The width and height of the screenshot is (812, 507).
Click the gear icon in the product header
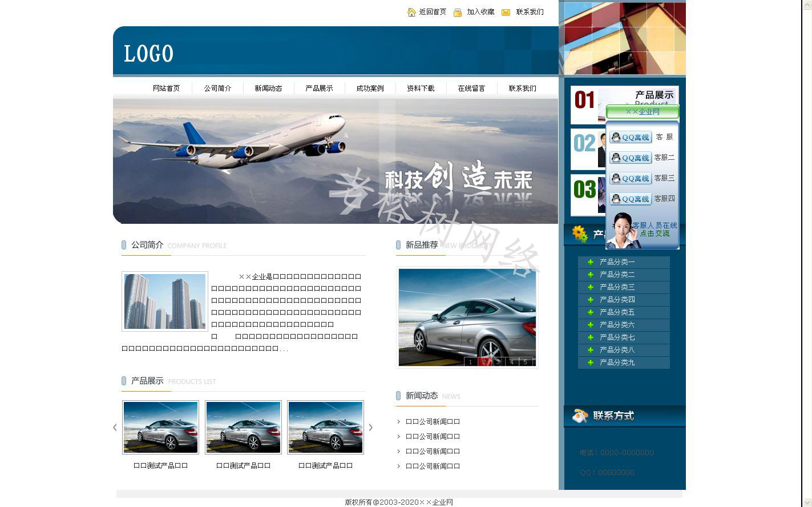tap(580, 234)
